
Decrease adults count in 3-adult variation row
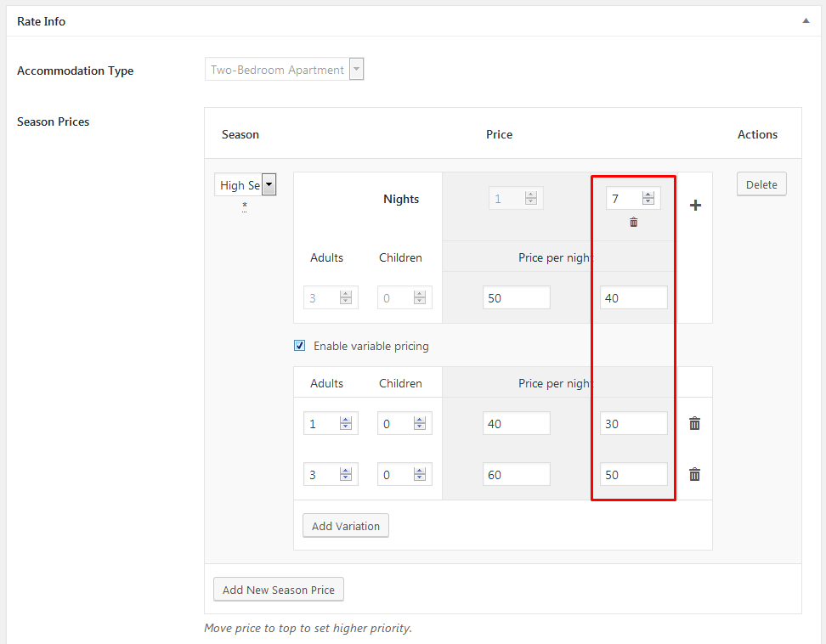click(346, 479)
